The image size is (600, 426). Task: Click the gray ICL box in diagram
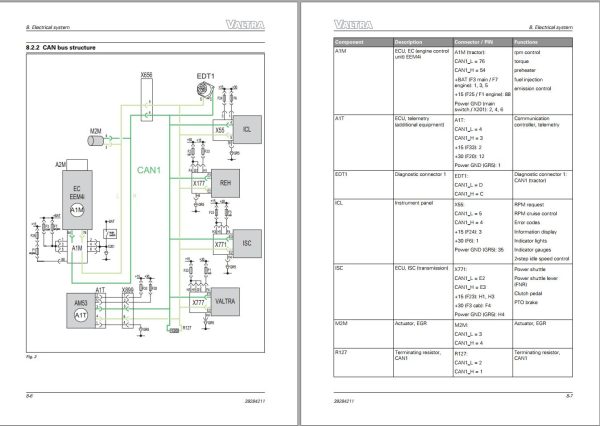click(x=247, y=129)
